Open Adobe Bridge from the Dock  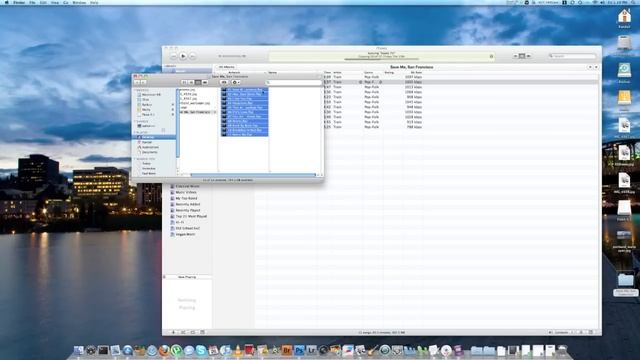tap(287, 350)
